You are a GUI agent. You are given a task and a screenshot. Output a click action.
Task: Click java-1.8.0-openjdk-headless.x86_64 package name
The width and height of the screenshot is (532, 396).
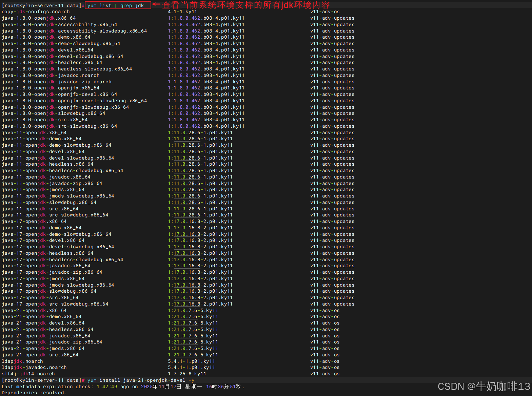point(52,62)
